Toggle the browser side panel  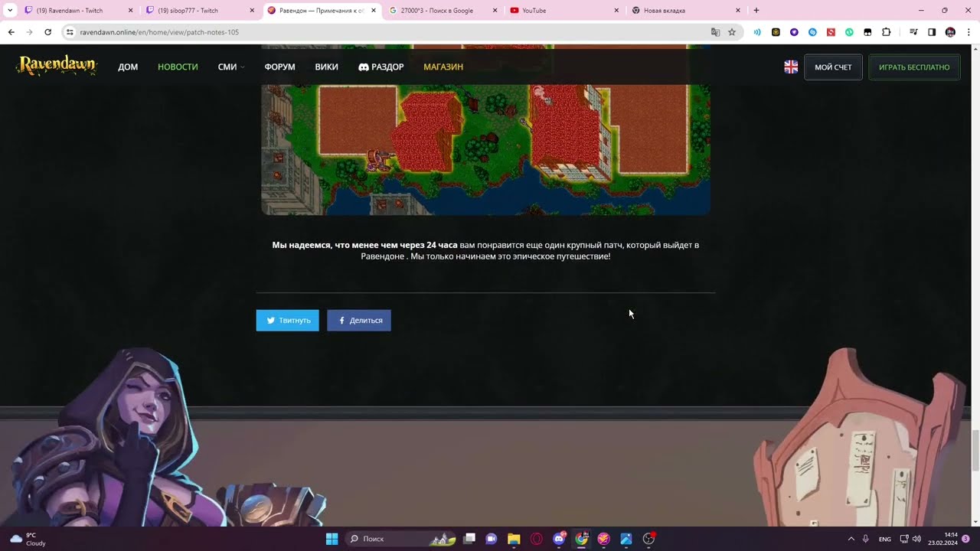[932, 32]
